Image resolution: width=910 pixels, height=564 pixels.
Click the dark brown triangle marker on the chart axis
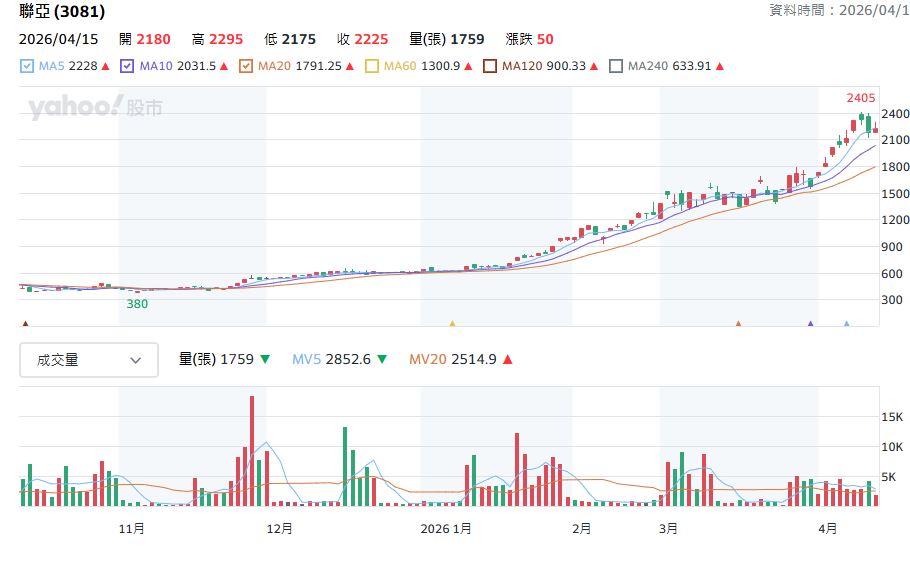pos(25,323)
